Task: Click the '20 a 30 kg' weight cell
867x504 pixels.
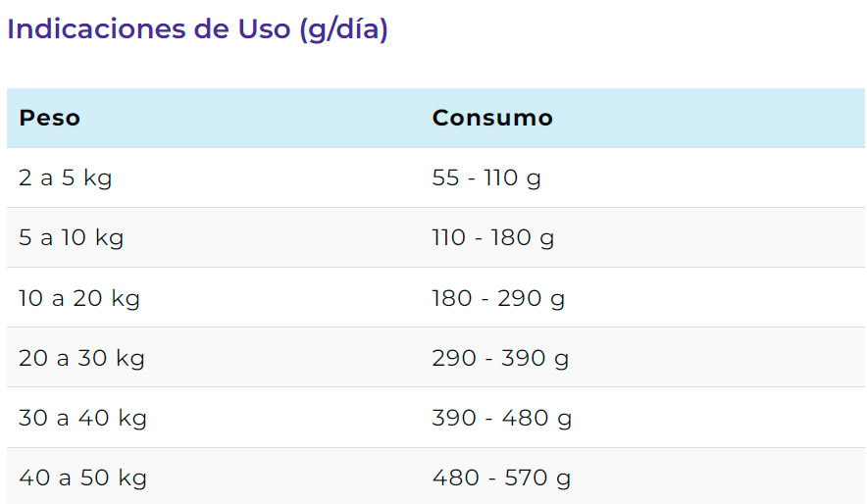Action: click(81, 358)
